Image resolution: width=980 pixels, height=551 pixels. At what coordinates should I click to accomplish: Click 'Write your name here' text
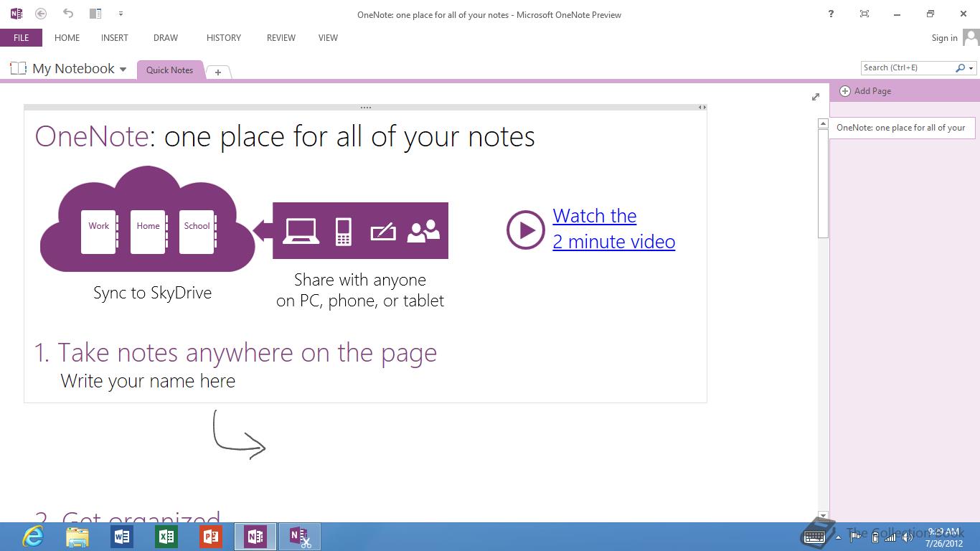coord(148,381)
